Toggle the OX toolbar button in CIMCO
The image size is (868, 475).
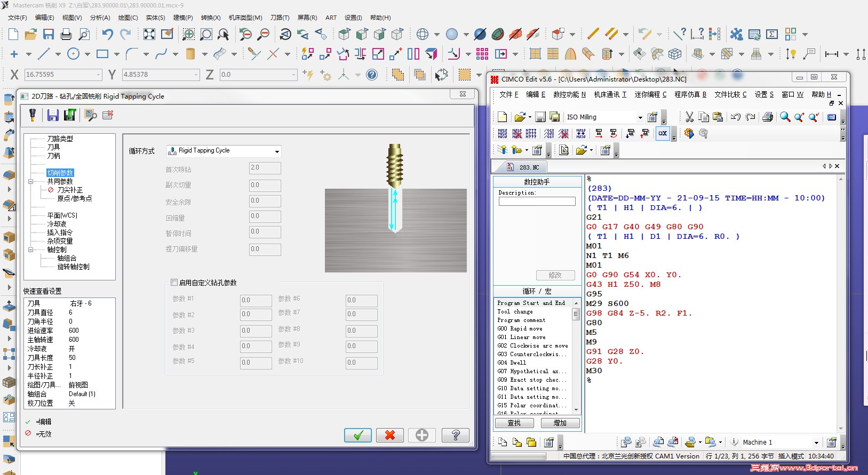pyautogui.click(x=663, y=133)
